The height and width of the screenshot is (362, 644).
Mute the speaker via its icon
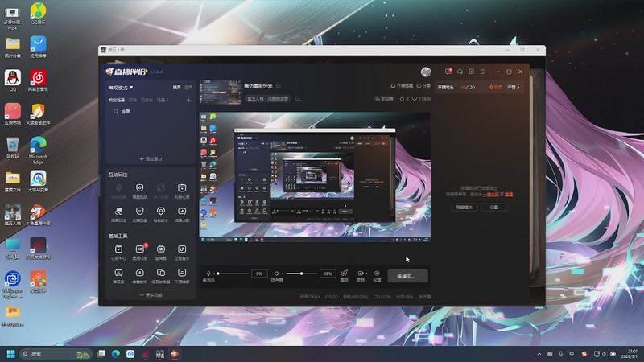[276, 274]
